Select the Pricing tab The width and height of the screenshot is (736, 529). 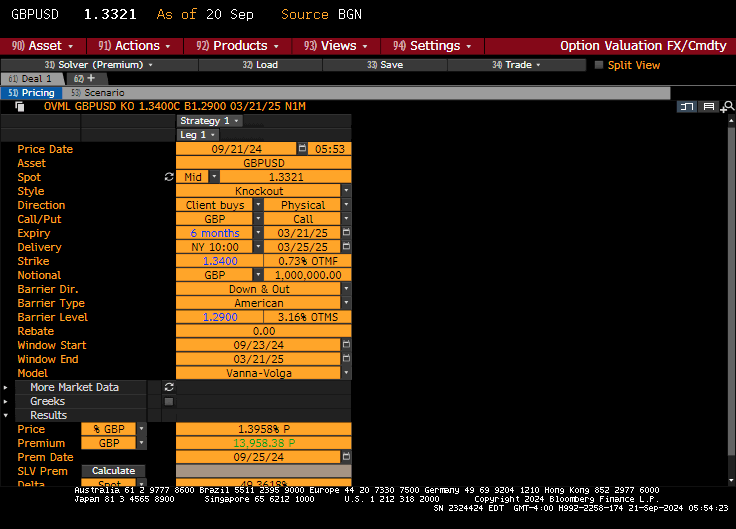(x=31, y=92)
